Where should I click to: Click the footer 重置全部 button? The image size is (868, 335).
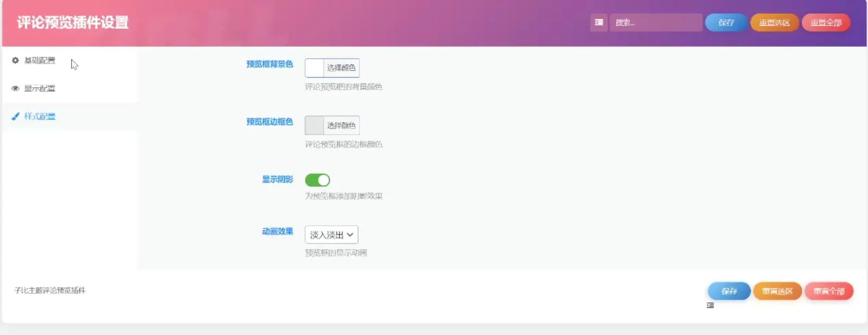(x=828, y=291)
